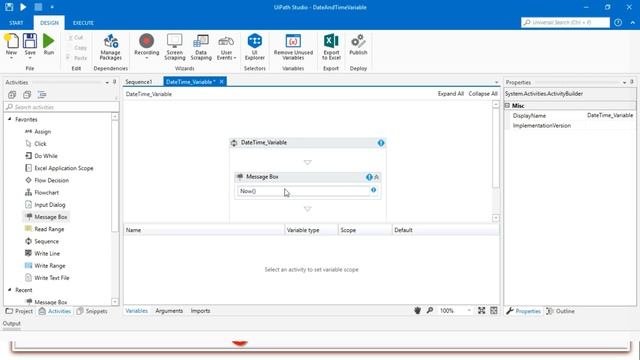
Task: Open the Variables panel tab
Action: [137, 311]
